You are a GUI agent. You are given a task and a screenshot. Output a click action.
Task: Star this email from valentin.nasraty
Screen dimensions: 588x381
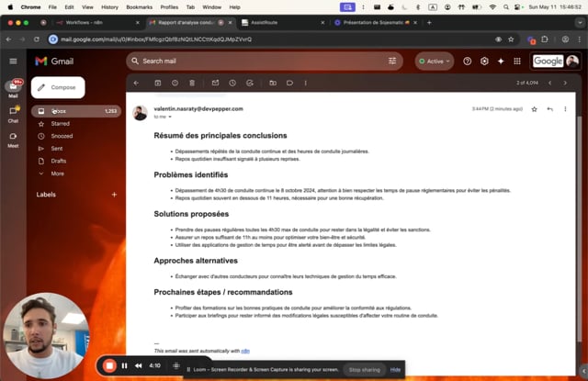[x=534, y=109]
